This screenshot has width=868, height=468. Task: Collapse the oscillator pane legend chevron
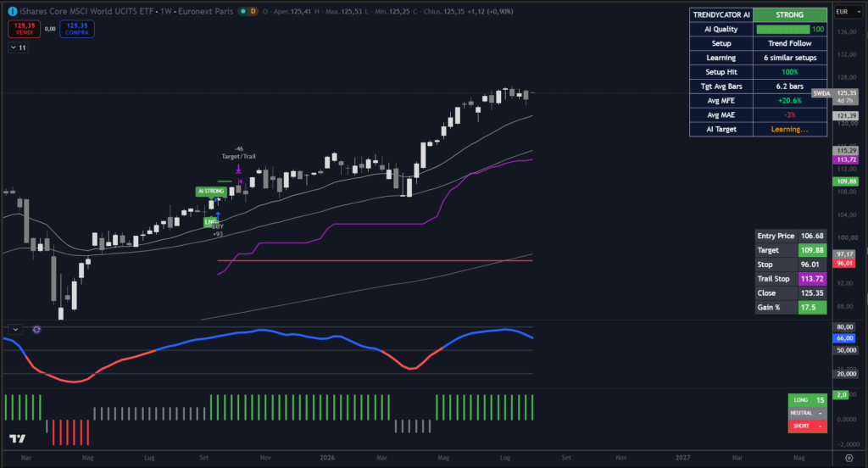[x=15, y=330]
